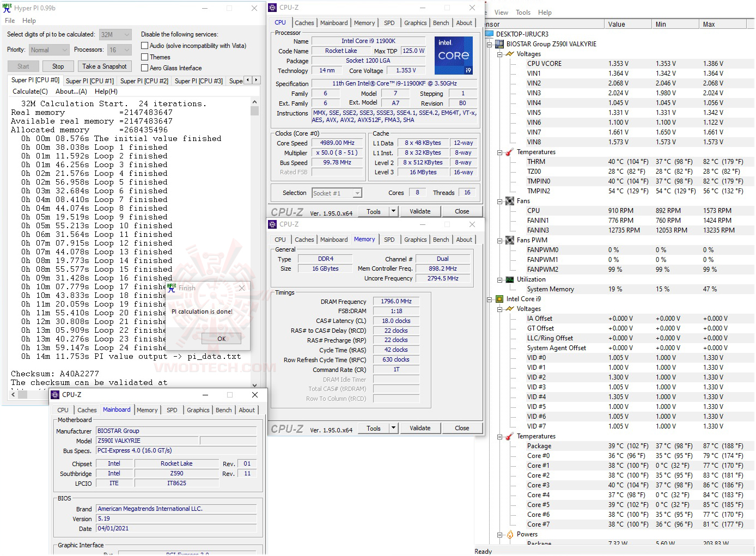Click the Powers group flame icon
The image size is (756, 556).
coord(510,534)
